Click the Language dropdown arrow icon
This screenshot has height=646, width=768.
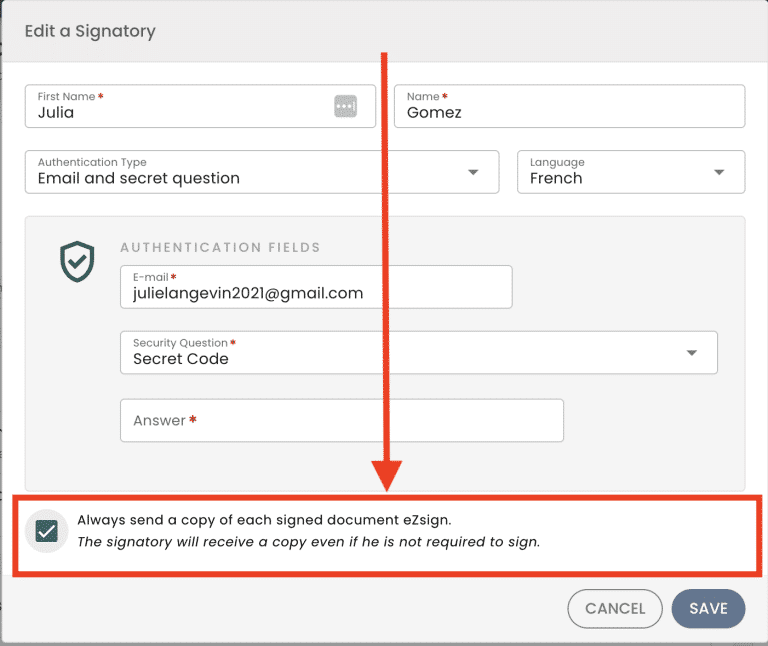pyautogui.click(x=719, y=172)
